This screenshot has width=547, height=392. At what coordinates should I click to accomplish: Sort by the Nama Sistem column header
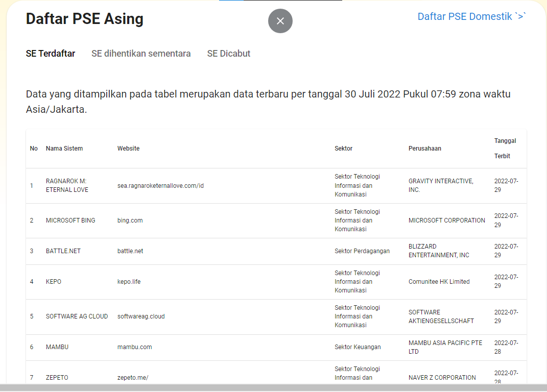pyautogui.click(x=64, y=148)
